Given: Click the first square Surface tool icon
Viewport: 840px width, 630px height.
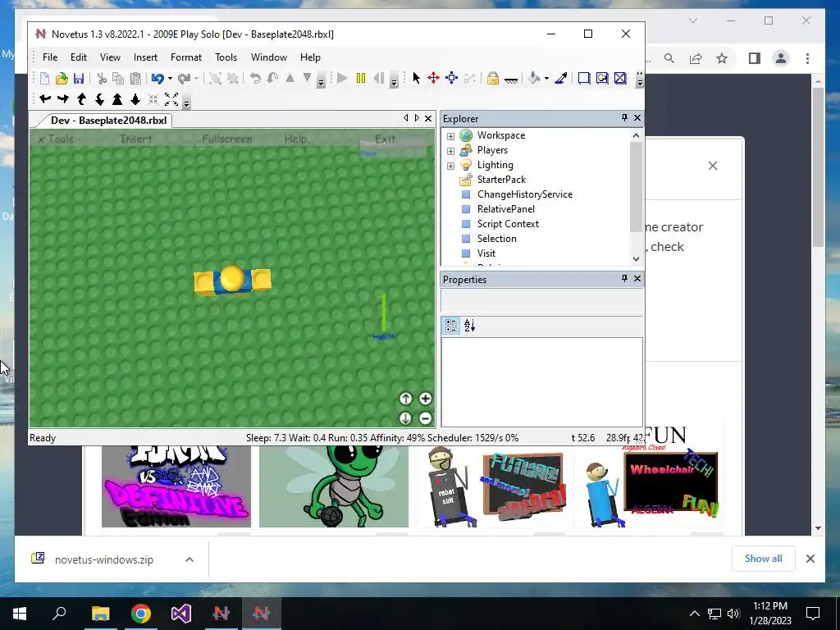Looking at the screenshot, I should (584, 78).
